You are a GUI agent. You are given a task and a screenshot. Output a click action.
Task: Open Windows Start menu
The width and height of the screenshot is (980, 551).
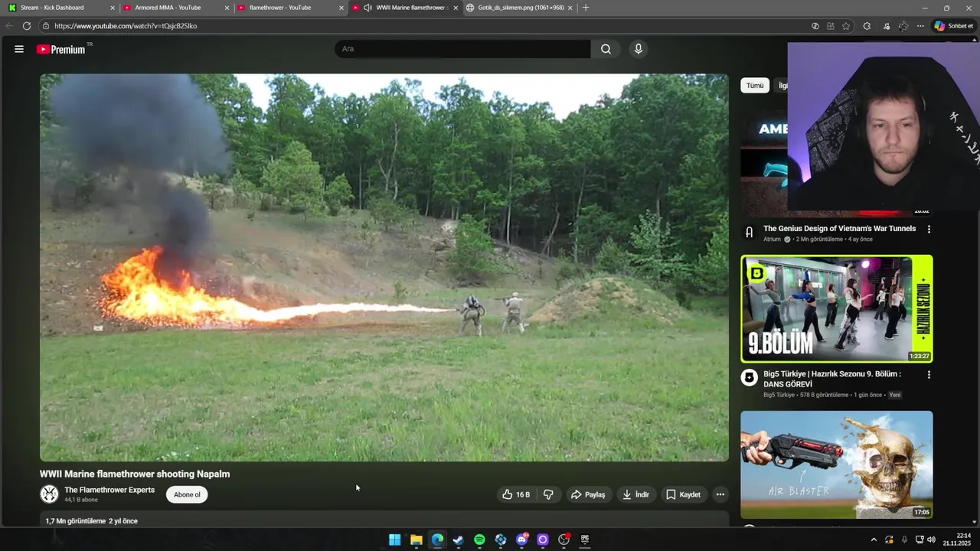point(395,540)
